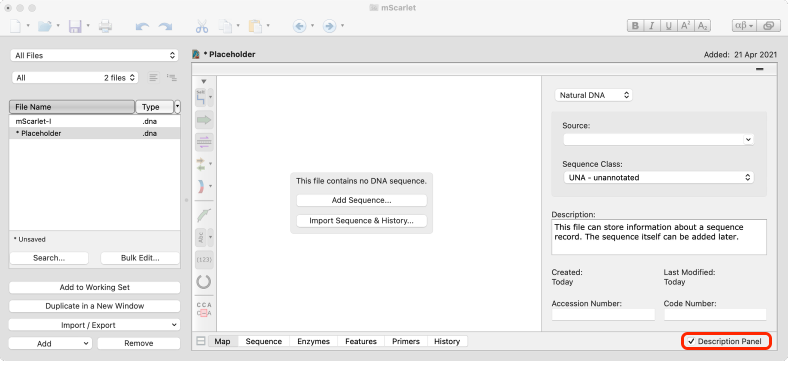Switch to the Enzymes tab

[313, 341]
